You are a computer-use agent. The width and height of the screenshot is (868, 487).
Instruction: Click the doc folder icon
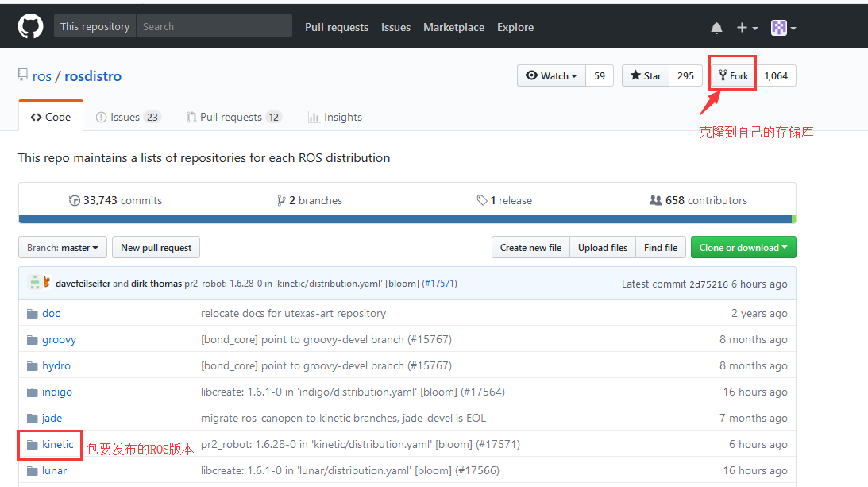pyautogui.click(x=33, y=314)
